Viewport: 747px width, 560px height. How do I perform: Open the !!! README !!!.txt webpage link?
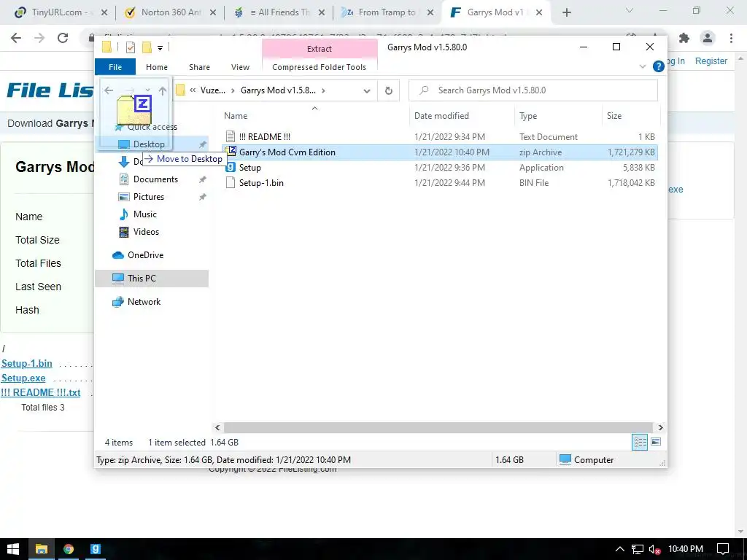click(x=41, y=393)
